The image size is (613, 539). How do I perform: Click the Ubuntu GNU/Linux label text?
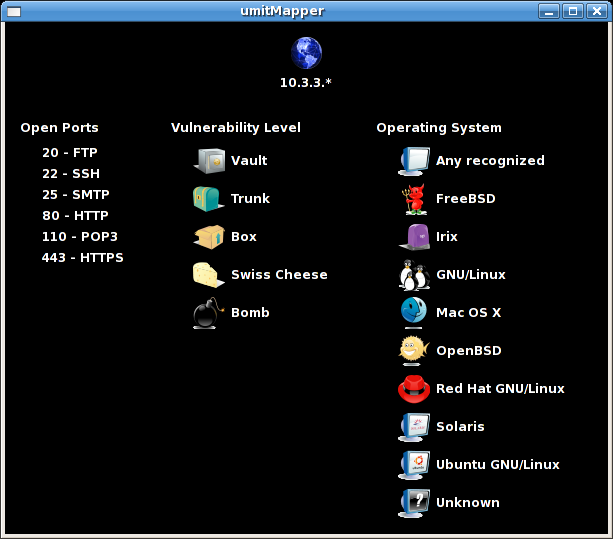pos(498,464)
